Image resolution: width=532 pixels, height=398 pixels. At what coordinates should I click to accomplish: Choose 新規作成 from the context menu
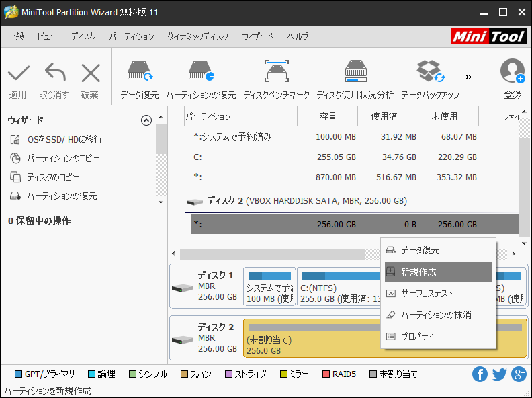coord(438,272)
